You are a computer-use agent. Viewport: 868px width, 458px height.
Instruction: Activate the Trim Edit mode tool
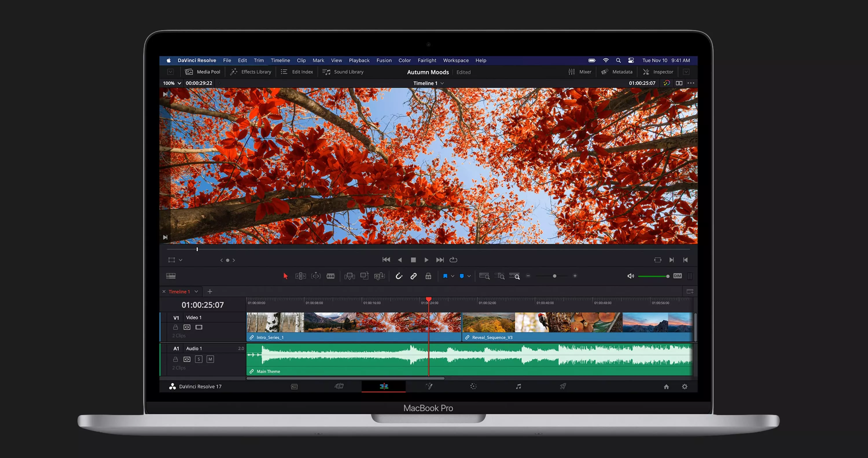pos(301,276)
